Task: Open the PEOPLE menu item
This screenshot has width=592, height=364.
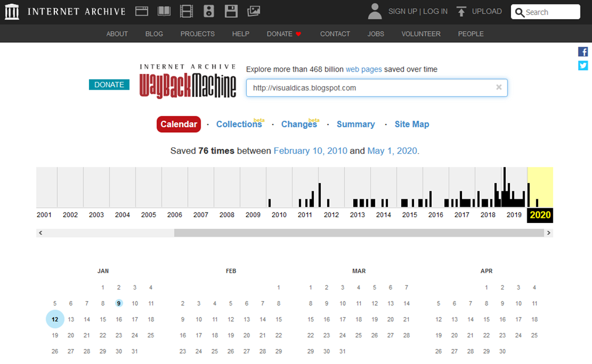Action: point(471,34)
